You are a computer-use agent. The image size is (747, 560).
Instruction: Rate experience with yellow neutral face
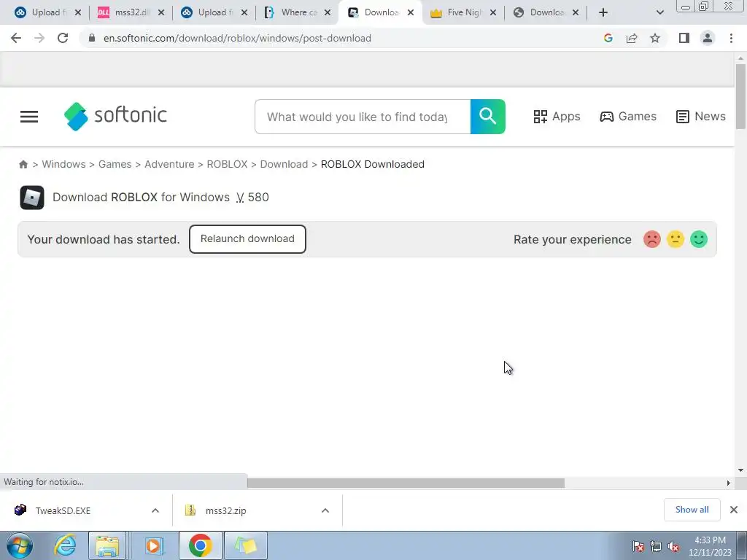675,239
